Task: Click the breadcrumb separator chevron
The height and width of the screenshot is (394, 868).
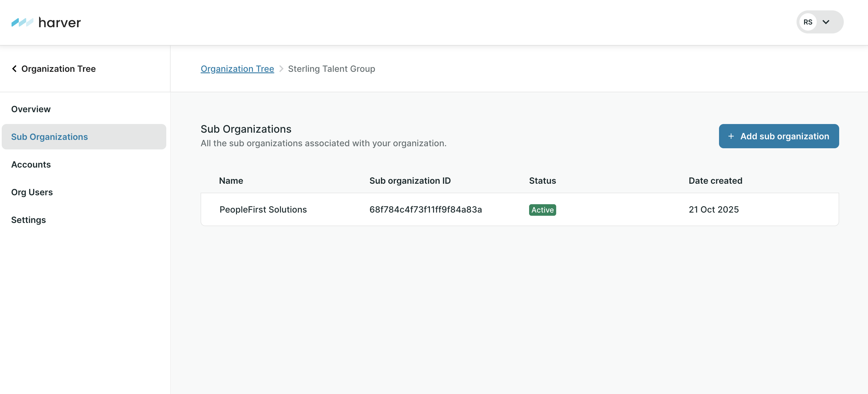Action: (281, 69)
